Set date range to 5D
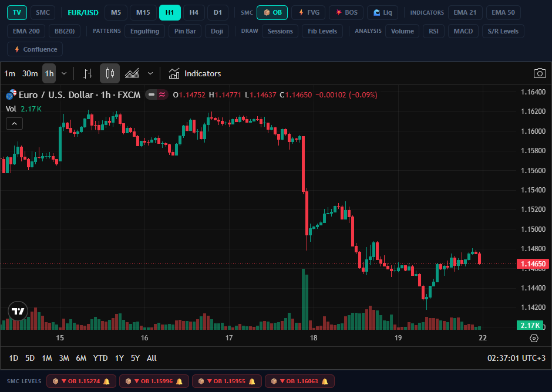The width and height of the screenshot is (552, 392). point(30,358)
